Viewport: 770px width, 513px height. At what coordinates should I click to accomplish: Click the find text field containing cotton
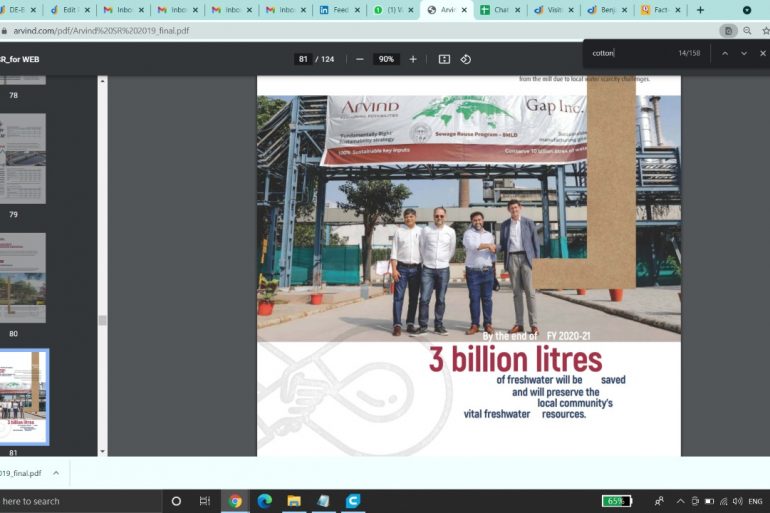[631, 53]
